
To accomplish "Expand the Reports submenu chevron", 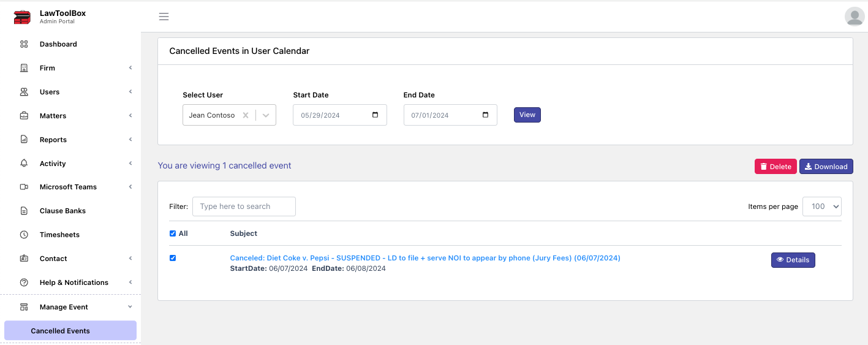I will point(130,140).
